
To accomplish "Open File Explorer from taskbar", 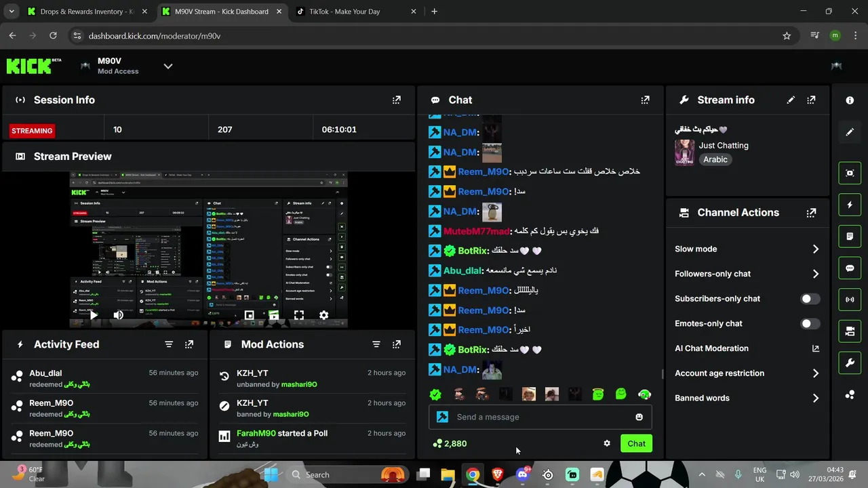I will [448, 474].
